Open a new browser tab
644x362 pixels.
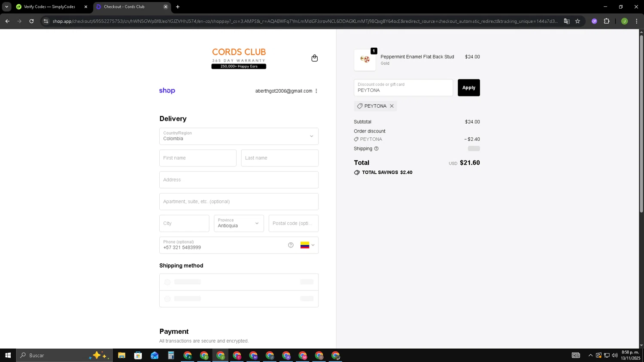point(178,7)
